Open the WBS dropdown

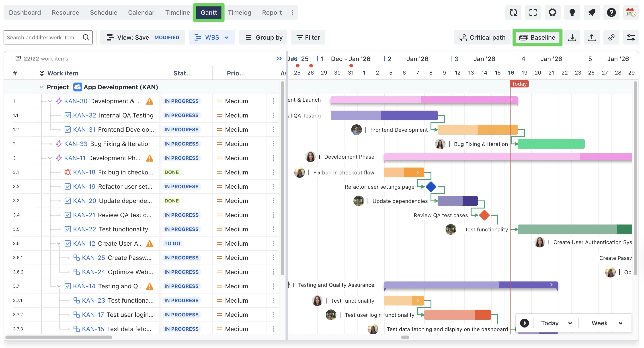212,37
